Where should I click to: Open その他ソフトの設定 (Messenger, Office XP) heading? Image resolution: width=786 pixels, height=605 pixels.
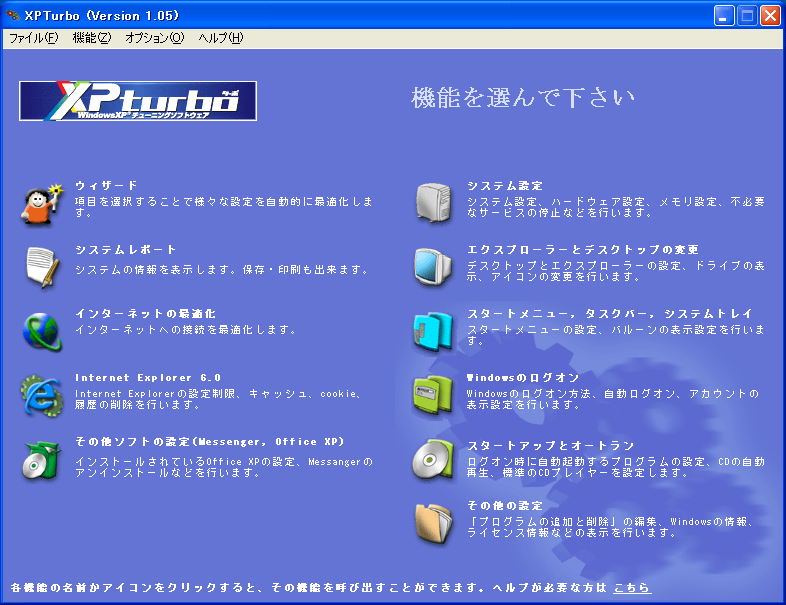click(210, 442)
